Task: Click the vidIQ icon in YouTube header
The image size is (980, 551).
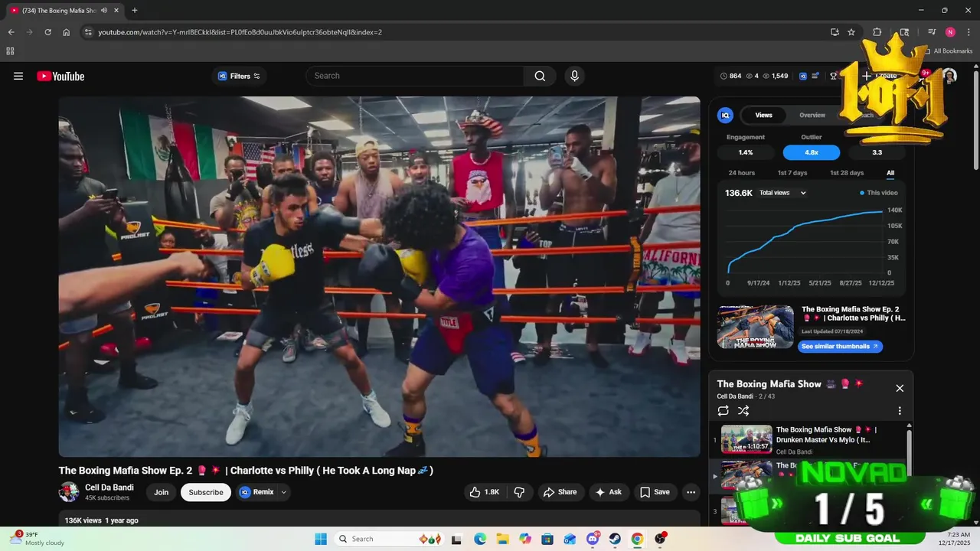Action: (x=803, y=76)
